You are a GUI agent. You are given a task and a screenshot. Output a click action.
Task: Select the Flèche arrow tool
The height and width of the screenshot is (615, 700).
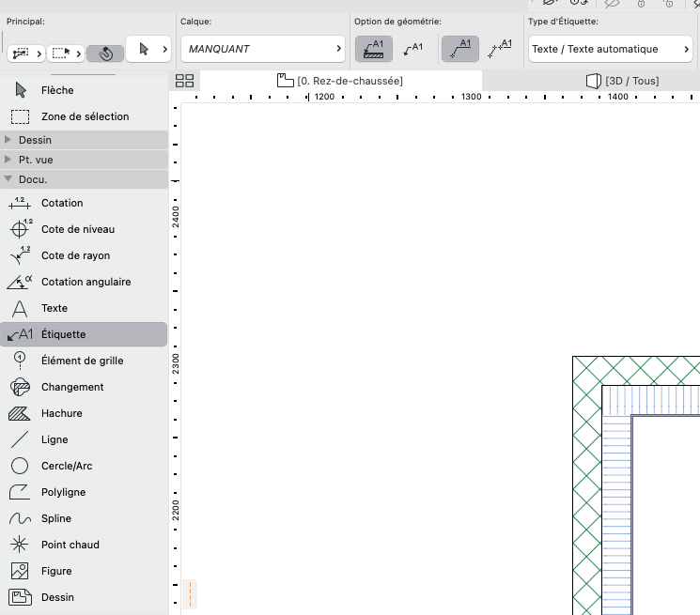click(x=84, y=90)
